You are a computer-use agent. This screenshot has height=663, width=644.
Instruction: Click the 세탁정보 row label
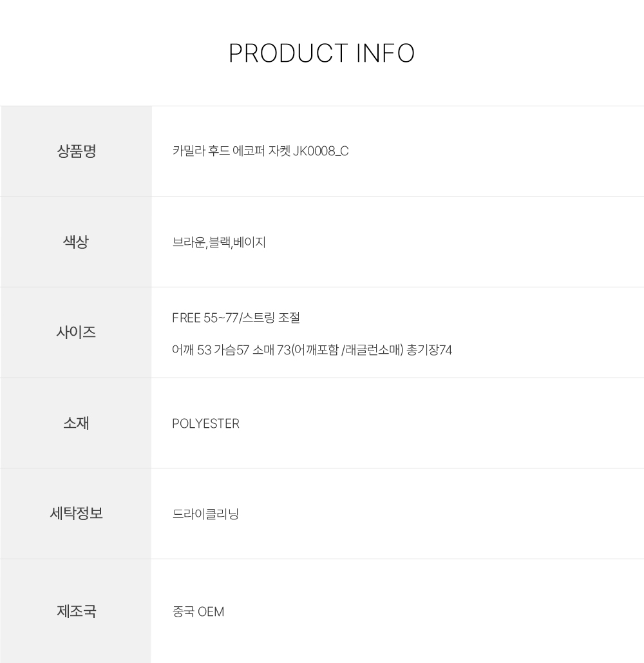click(76, 514)
